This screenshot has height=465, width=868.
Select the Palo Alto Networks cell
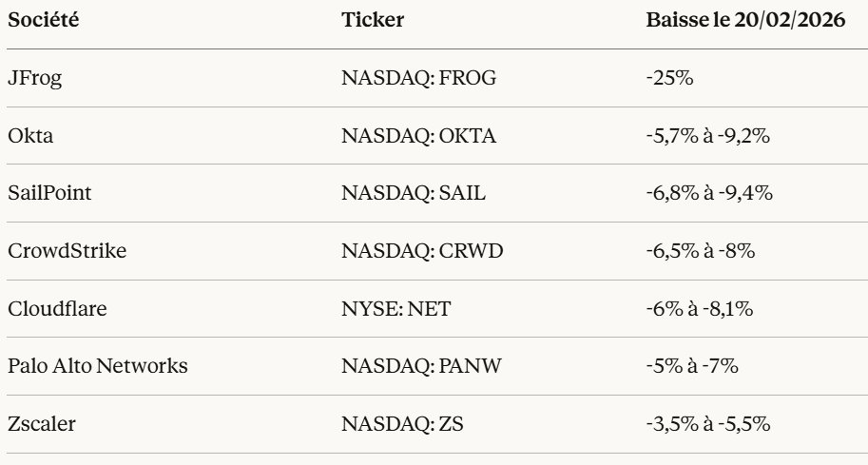[x=98, y=366]
